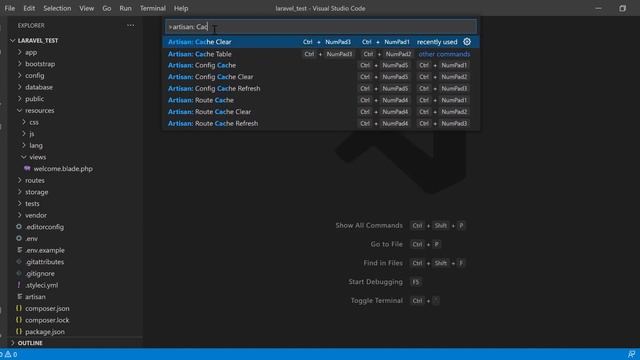
Task: Restore the window with title bar button
Action: click(x=622, y=8)
